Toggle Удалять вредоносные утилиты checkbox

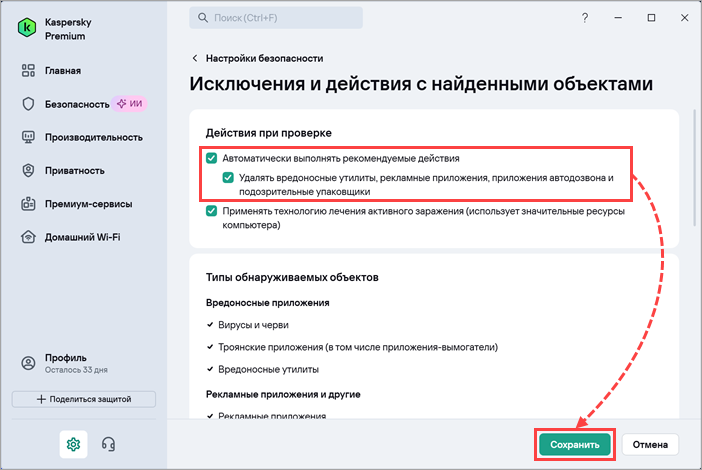[228, 178]
